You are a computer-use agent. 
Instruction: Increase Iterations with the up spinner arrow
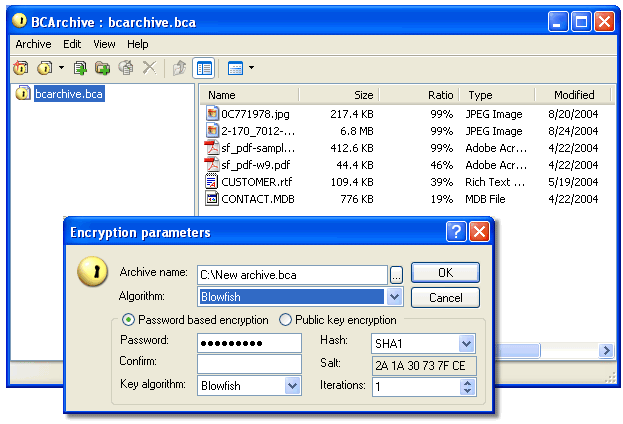467,383
